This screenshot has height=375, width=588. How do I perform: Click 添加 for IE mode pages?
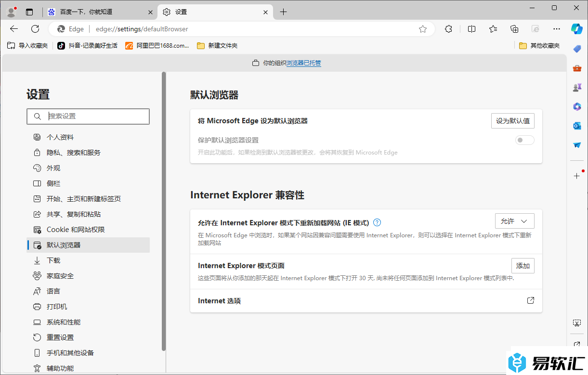[x=523, y=266]
